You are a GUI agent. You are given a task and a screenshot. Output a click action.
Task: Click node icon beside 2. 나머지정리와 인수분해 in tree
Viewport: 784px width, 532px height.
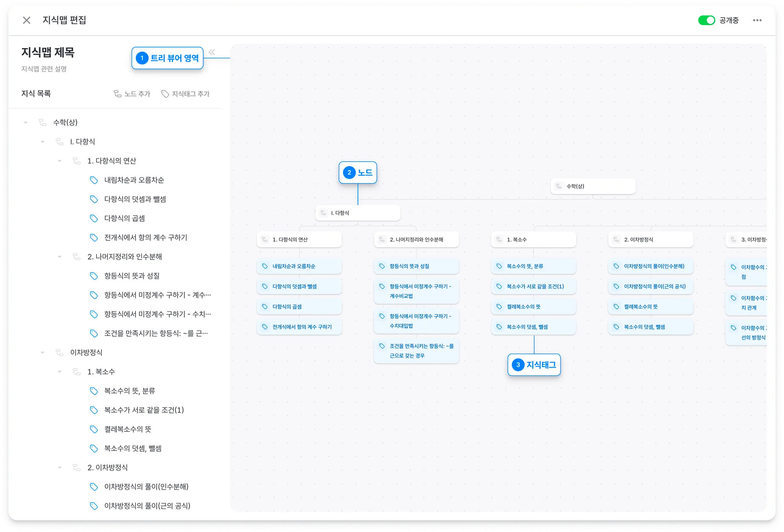pyautogui.click(x=77, y=256)
